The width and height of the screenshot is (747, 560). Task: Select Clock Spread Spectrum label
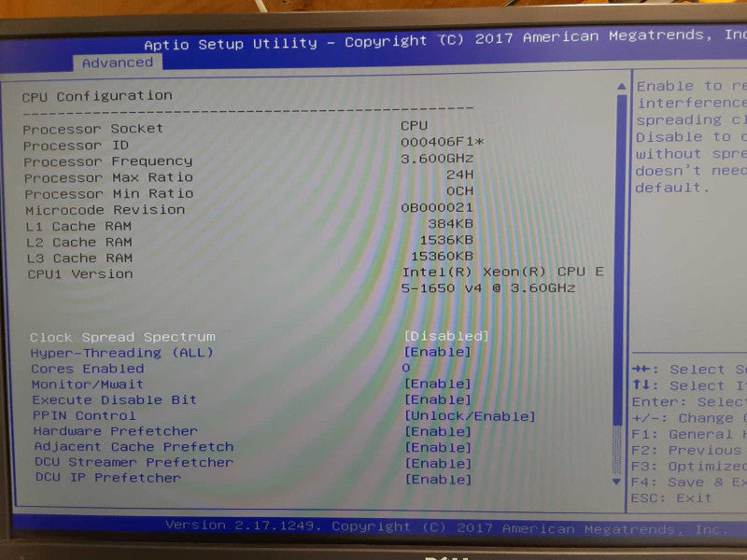122,337
